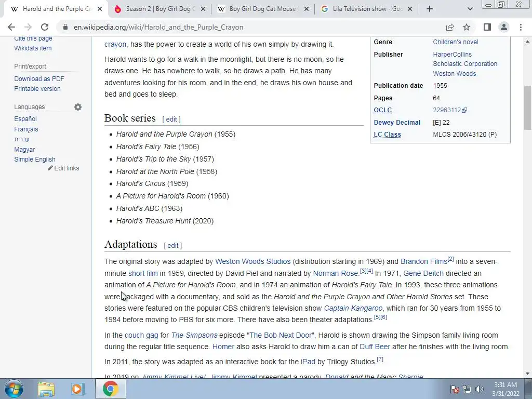Open the Weston Woods Studios link

pos(253,262)
